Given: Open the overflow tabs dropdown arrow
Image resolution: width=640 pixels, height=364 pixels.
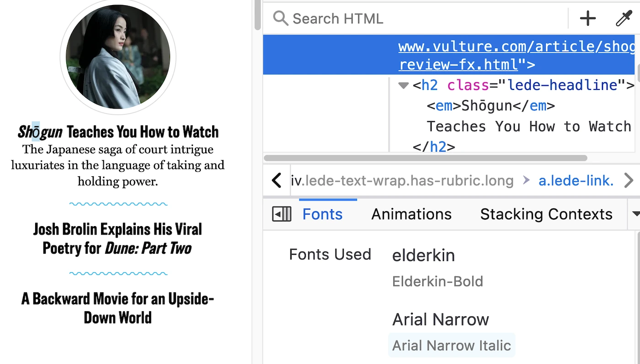Looking at the screenshot, I should (x=635, y=214).
